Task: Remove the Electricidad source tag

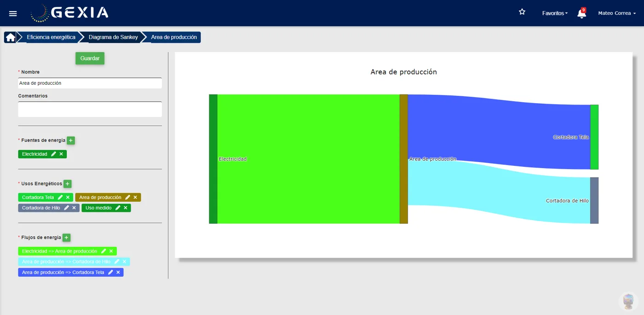Action: (x=61, y=154)
